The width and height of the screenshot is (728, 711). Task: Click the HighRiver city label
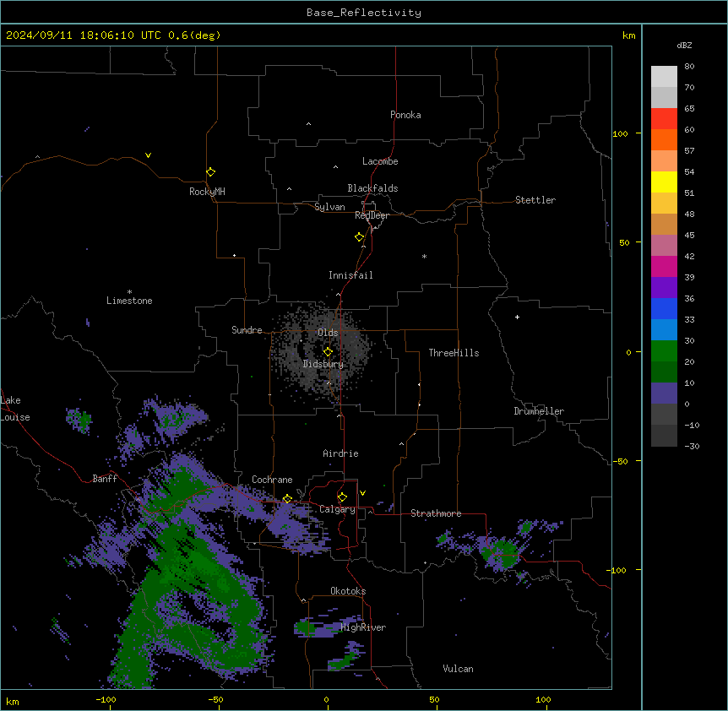pyautogui.click(x=363, y=627)
